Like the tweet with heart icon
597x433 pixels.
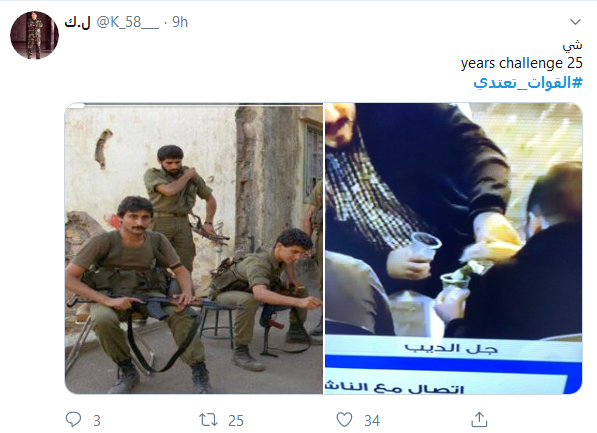(x=344, y=420)
